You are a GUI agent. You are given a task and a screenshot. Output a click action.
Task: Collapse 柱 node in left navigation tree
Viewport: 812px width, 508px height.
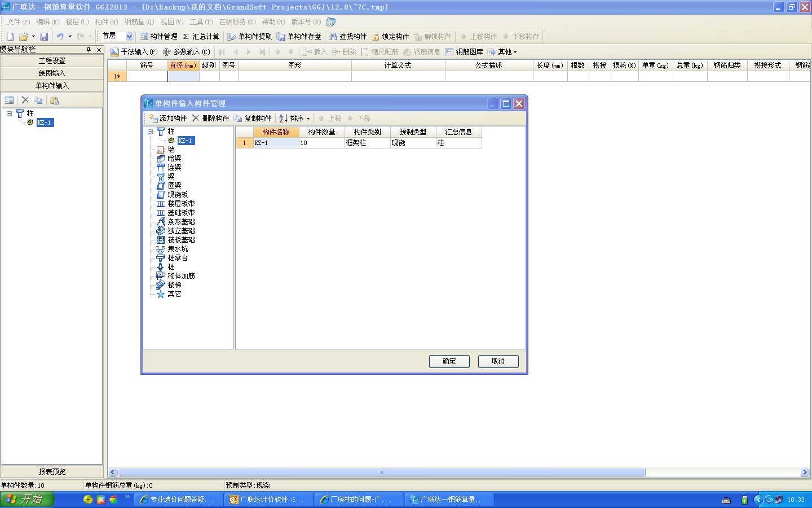point(9,113)
